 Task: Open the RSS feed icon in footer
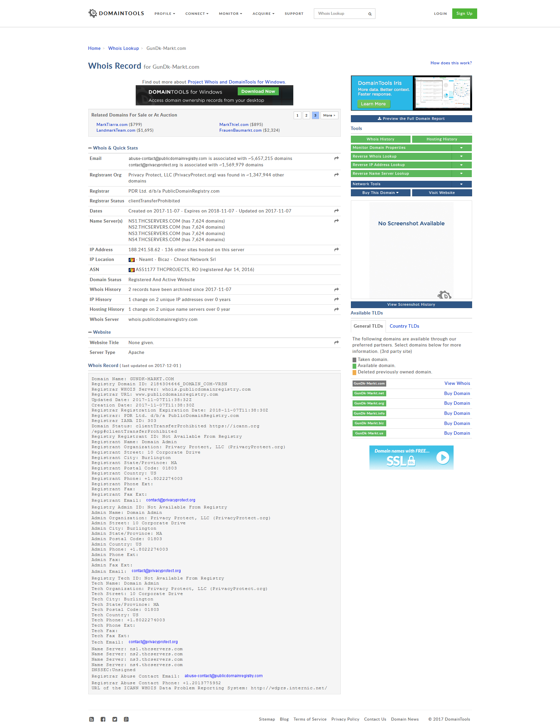point(91,719)
